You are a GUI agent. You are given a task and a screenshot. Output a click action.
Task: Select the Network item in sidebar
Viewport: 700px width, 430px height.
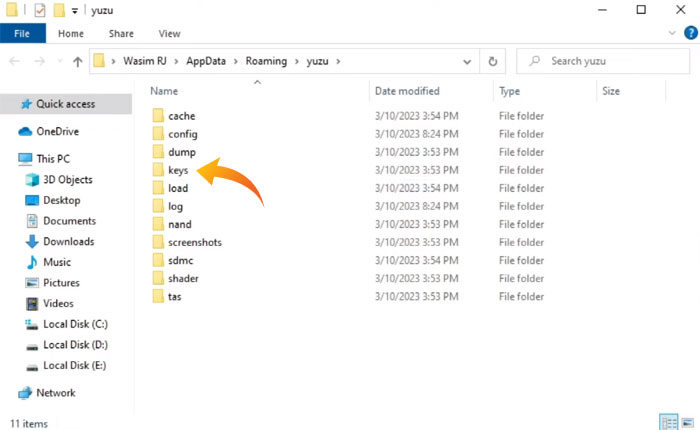(55, 393)
